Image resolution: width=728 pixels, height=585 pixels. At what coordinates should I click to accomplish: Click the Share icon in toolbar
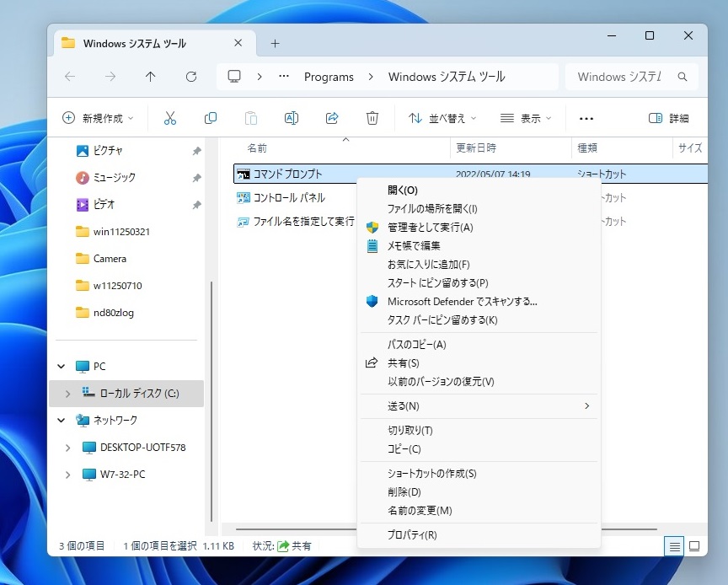332,118
